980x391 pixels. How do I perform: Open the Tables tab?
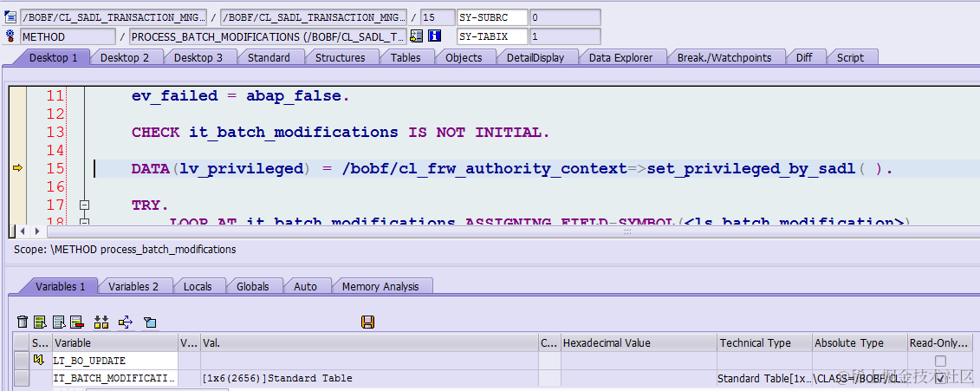405,57
